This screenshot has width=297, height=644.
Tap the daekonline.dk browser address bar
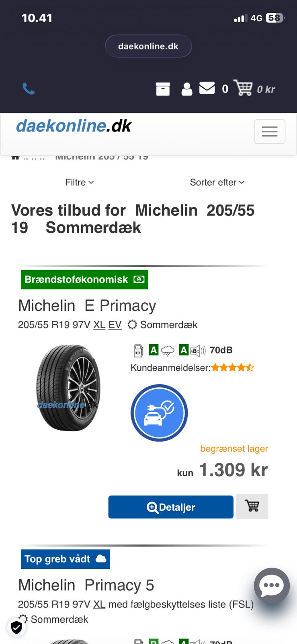click(x=148, y=46)
